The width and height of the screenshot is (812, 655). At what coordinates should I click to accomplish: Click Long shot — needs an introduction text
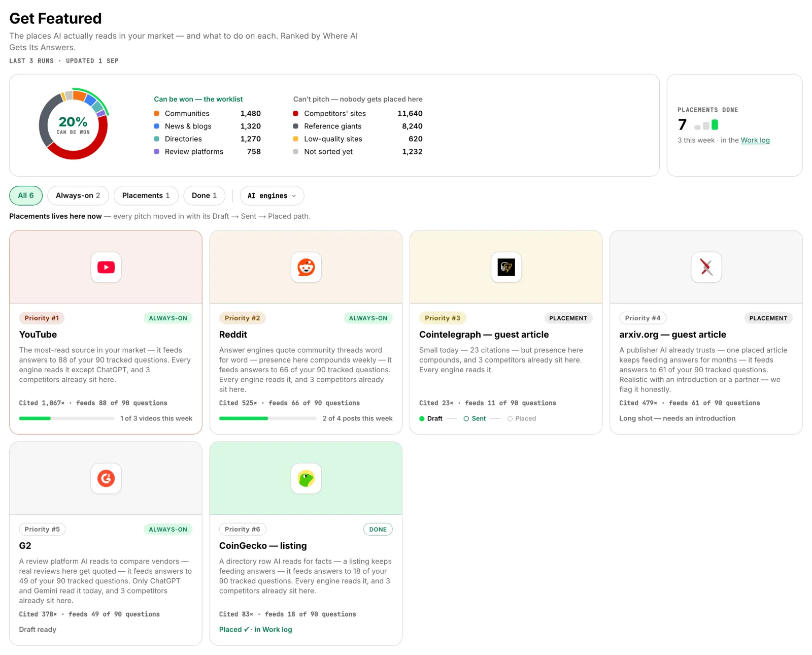click(678, 418)
